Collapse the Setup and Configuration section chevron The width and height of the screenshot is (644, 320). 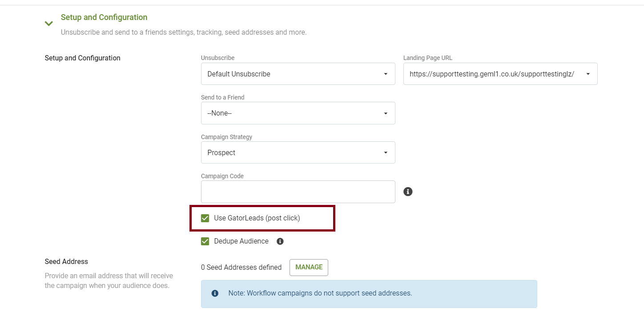click(x=49, y=23)
